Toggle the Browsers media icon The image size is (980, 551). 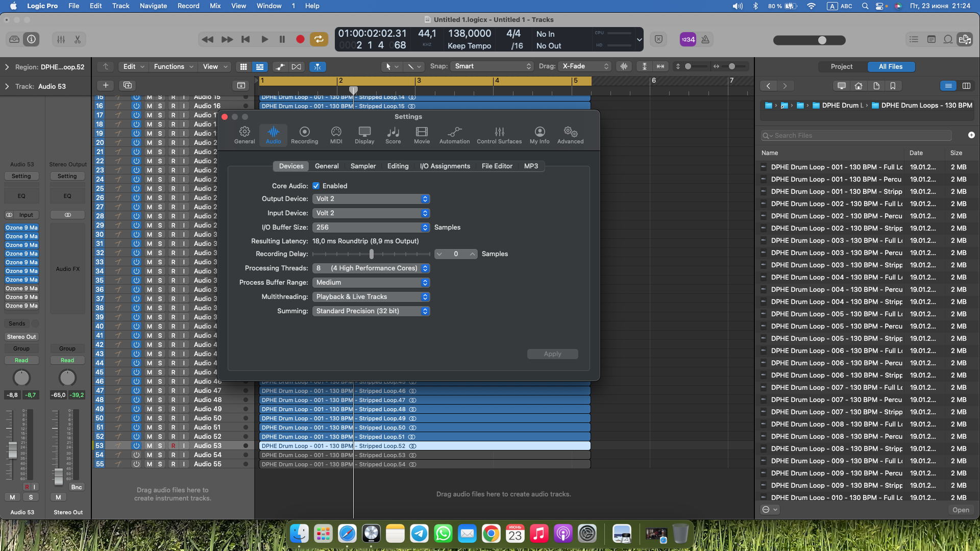[x=965, y=39]
